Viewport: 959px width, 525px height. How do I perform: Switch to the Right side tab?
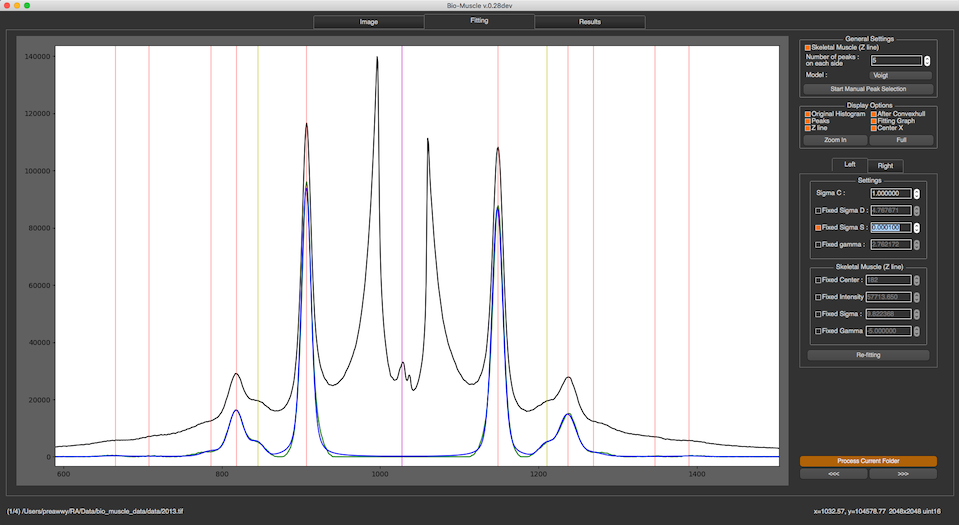pyautogui.click(x=885, y=165)
